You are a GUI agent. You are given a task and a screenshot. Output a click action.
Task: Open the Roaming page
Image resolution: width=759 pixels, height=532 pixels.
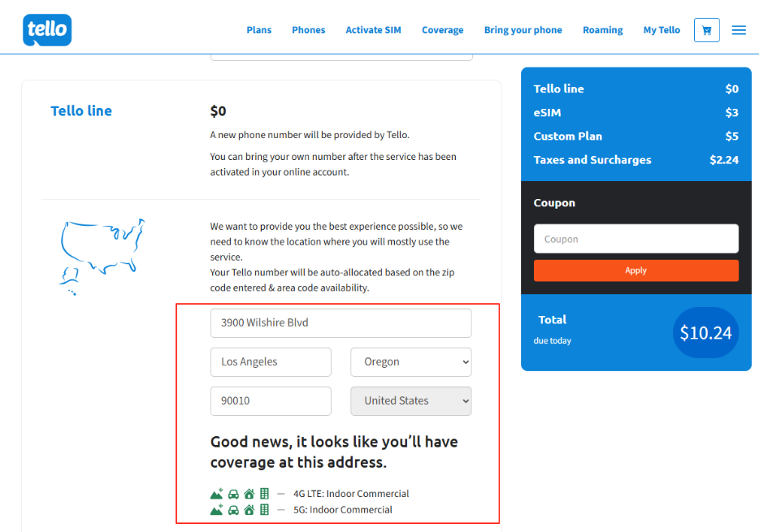[x=603, y=30]
